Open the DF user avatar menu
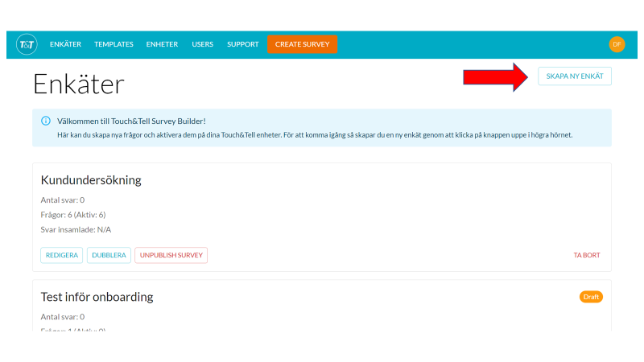 (617, 44)
